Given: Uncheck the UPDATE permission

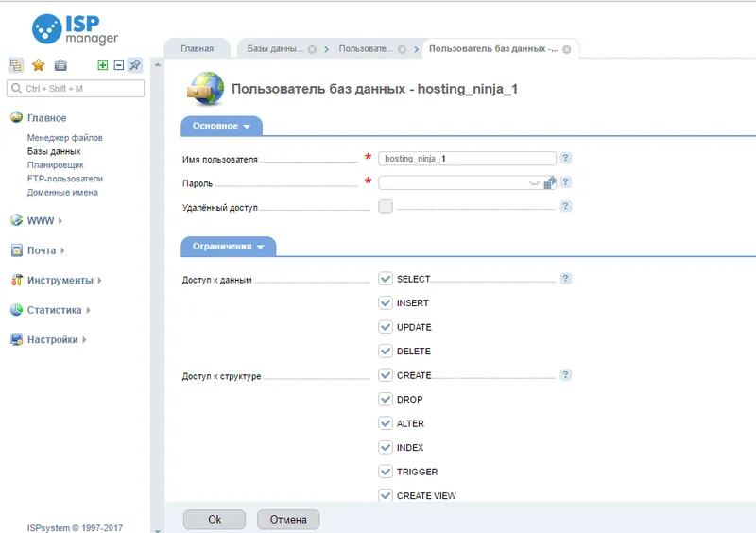Looking at the screenshot, I should coord(386,327).
